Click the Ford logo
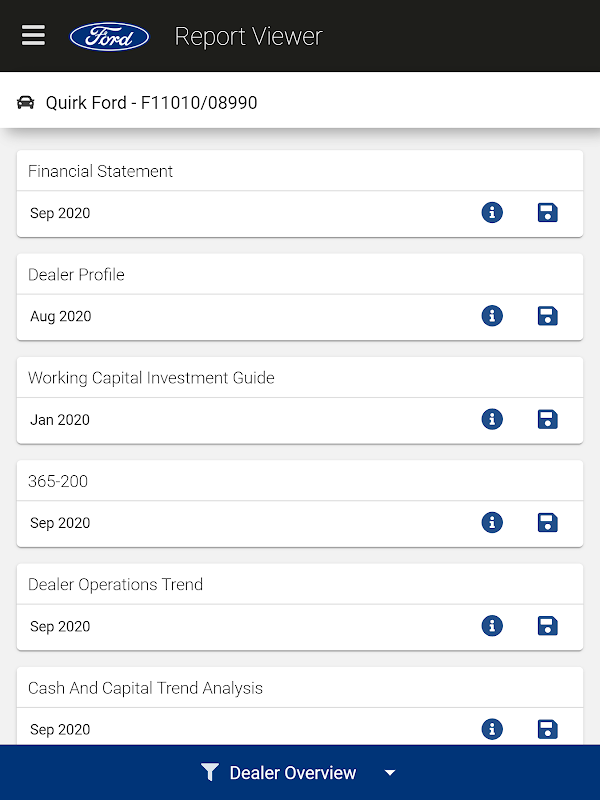This screenshot has height=800, width=600. 109,37
